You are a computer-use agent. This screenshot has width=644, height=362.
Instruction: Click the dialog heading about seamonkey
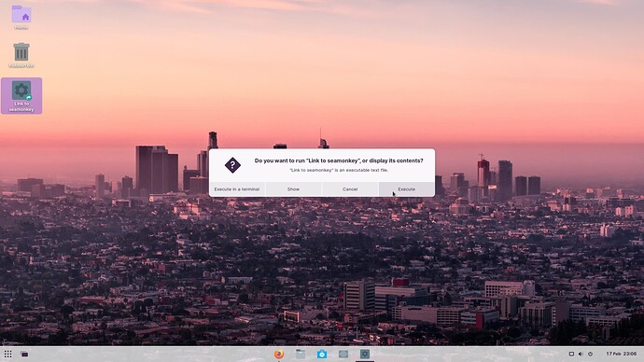(339, 160)
